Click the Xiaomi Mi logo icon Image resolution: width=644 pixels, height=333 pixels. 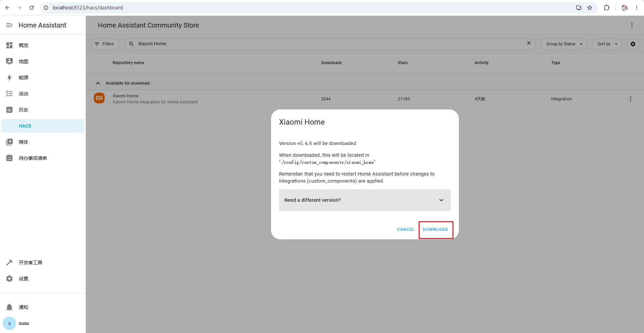click(99, 98)
